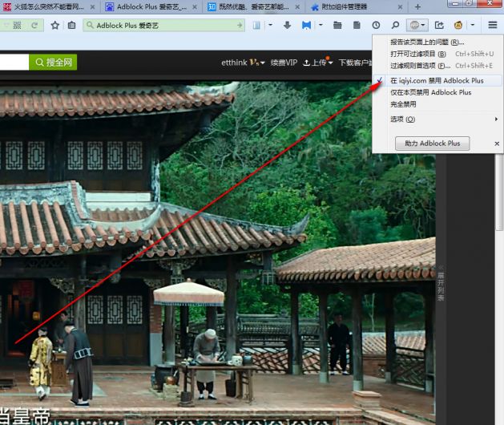
Task: Expand the dropdown beside the blue bookmark icon
Action: point(321,25)
